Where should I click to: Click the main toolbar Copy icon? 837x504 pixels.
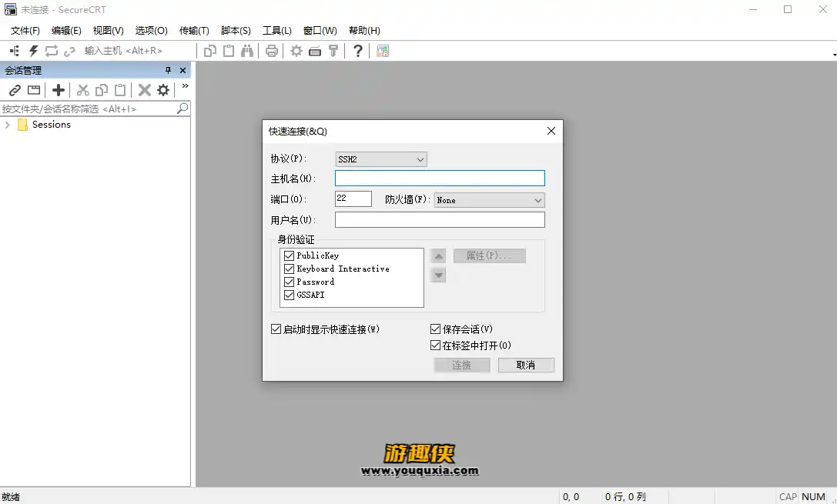click(210, 51)
